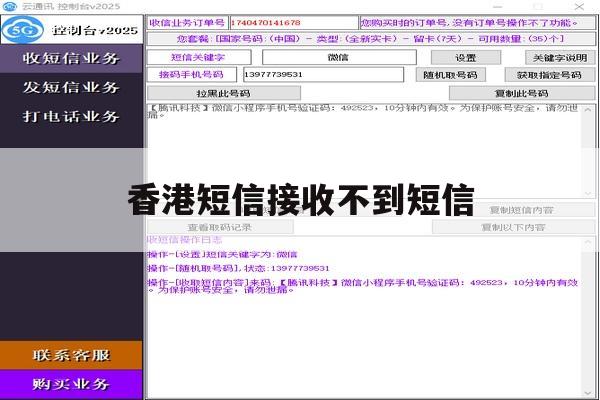Click the 接码手机号码 label
This screenshot has height=400, width=600.
point(191,75)
